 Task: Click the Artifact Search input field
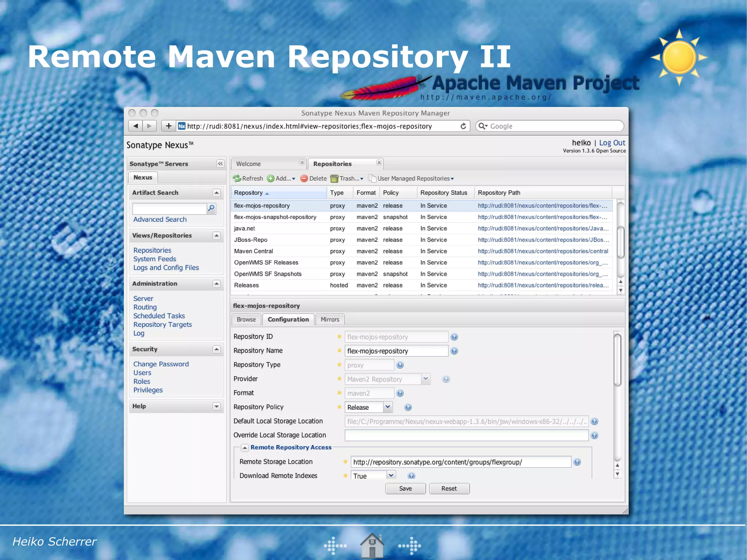pos(170,208)
